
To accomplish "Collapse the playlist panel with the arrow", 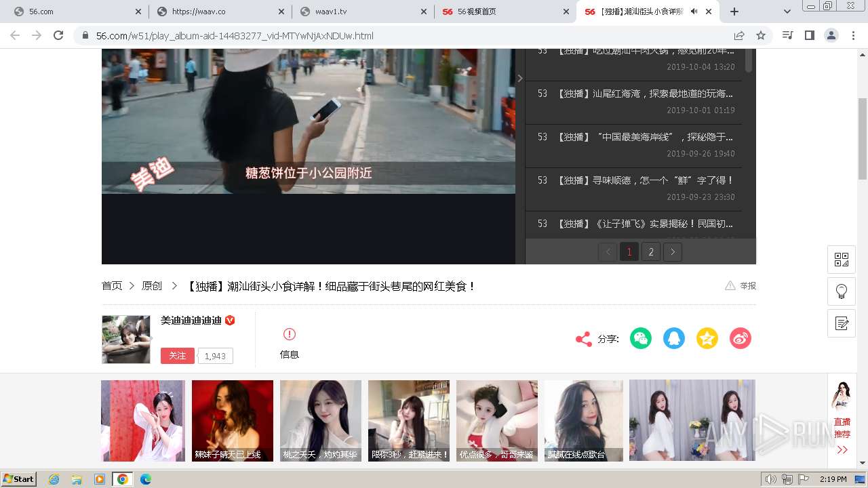I will (x=520, y=79).
